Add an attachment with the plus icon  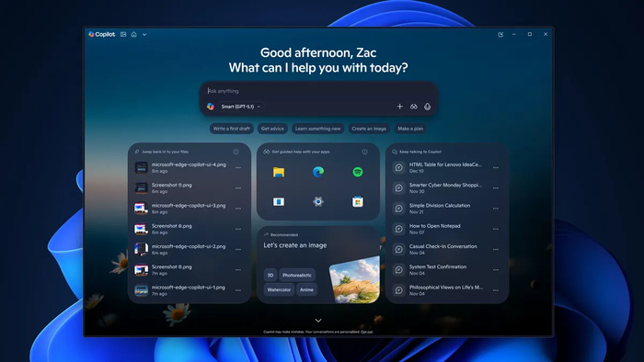coord(399,107)
